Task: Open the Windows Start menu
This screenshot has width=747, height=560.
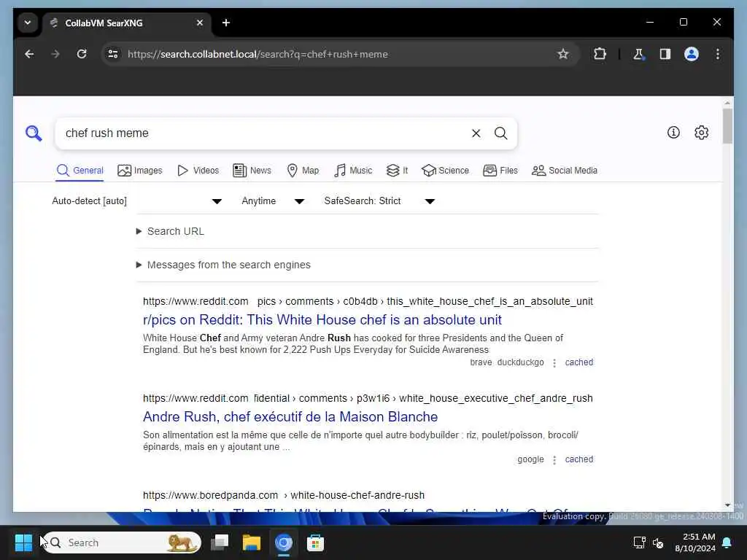Action: pyautogui.click(x=23, y=542)
